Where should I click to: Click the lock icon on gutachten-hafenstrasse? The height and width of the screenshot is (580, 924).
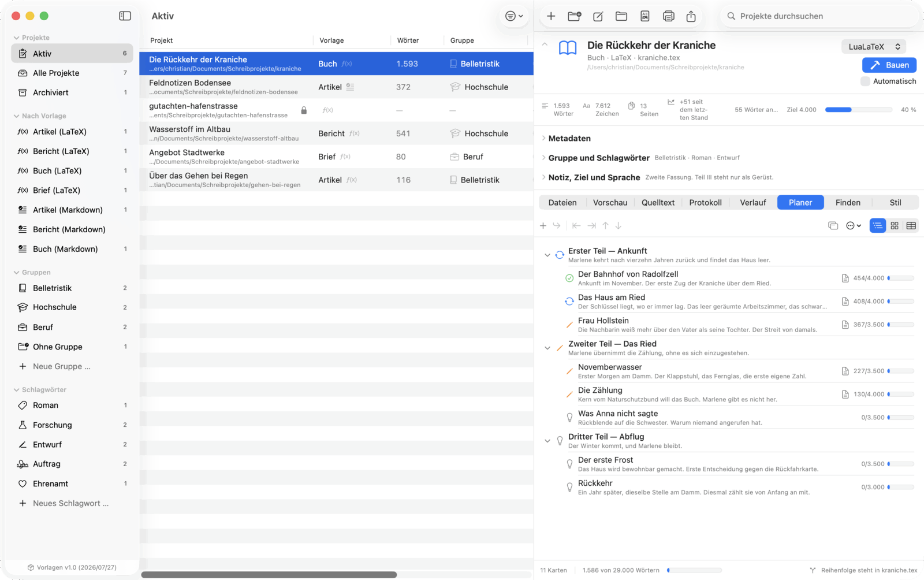pyautogui.click(x=304, y=110)
